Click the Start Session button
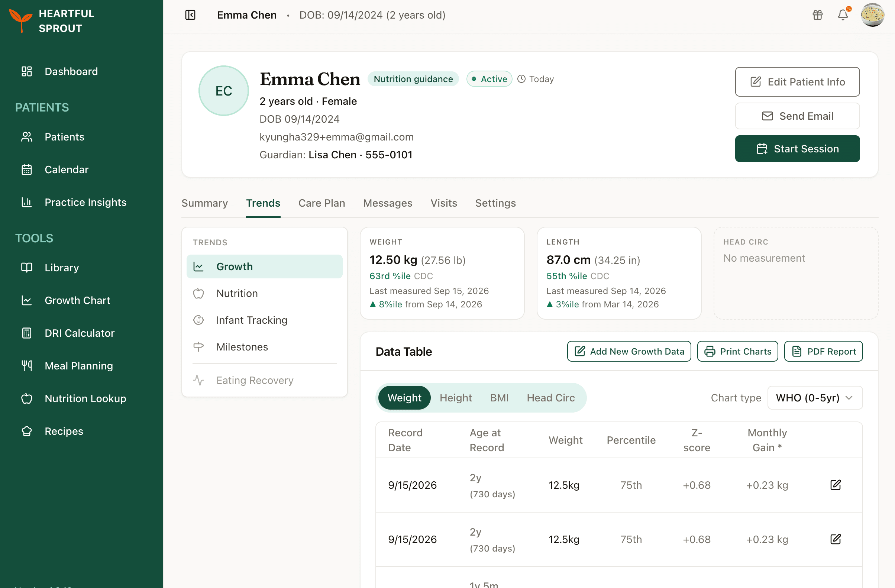Viewport: 895px width, 588px height. [797, 149]
